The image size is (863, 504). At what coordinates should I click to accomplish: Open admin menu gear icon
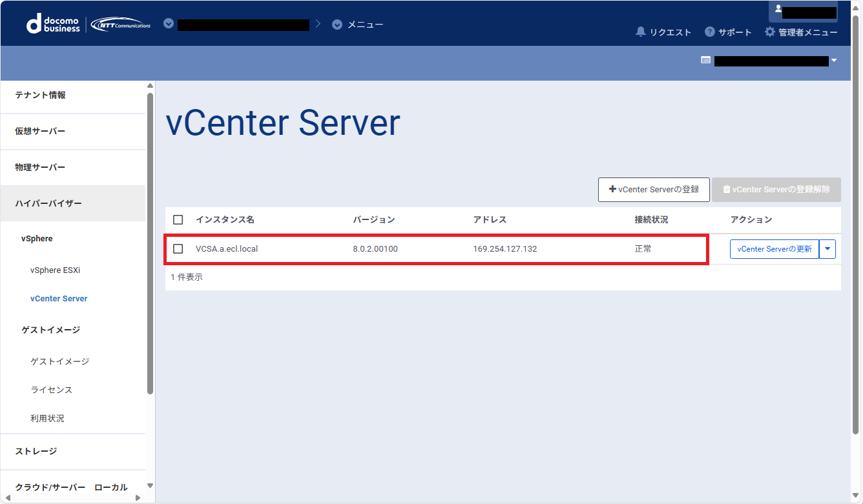click(769, 32)
